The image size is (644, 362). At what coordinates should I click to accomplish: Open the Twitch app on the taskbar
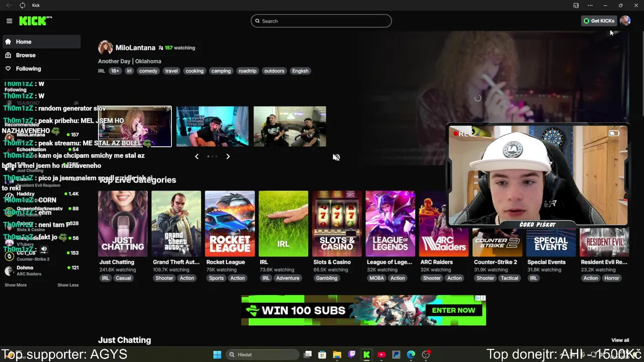(352, 354)
